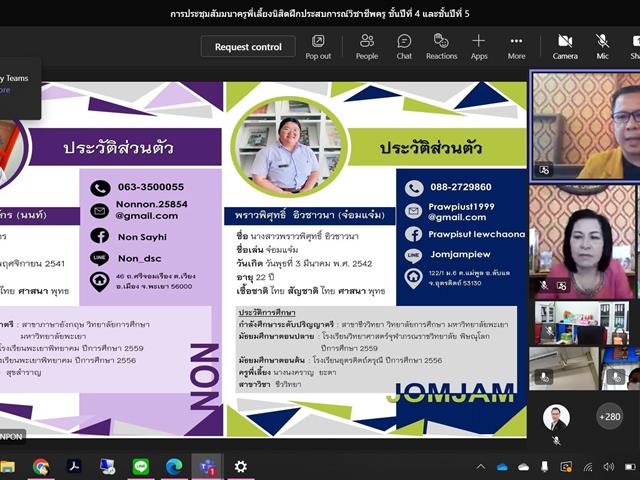The width and height of the screenshot is (640, 480).
Task: Click the text Non Sayhi
Action: (x=142, y=237)
